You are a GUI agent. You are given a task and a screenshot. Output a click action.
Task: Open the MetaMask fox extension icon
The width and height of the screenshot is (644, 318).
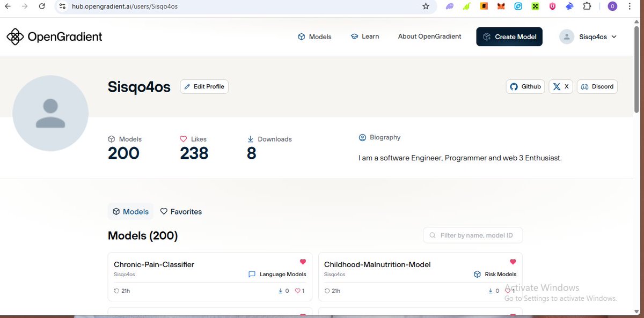[x=501, y=6]
